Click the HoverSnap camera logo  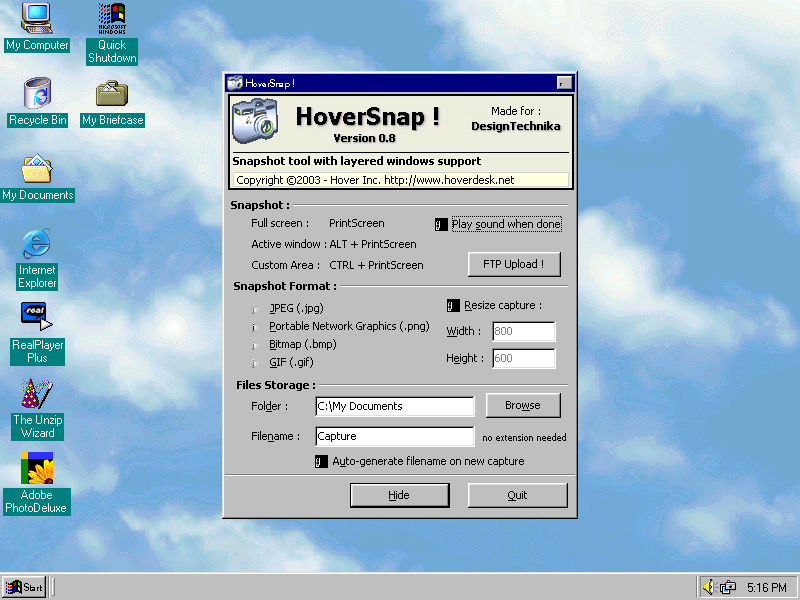point(255,121)
